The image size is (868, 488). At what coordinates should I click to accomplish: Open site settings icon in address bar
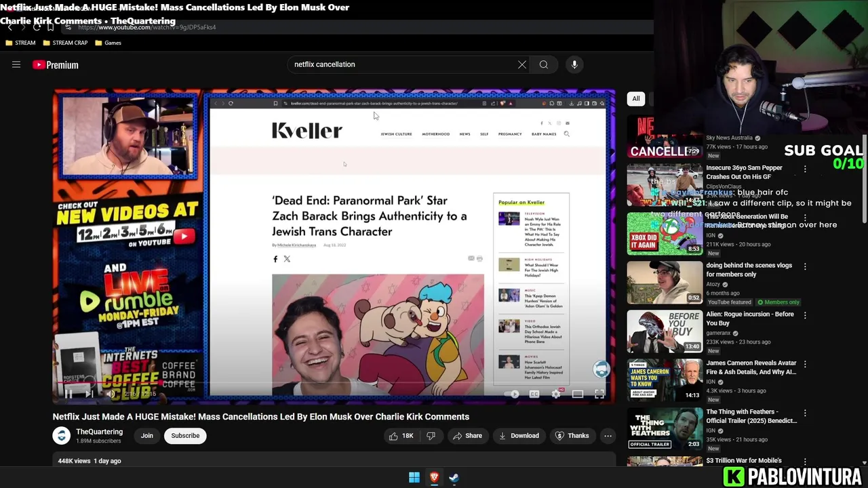click(68, 27)
